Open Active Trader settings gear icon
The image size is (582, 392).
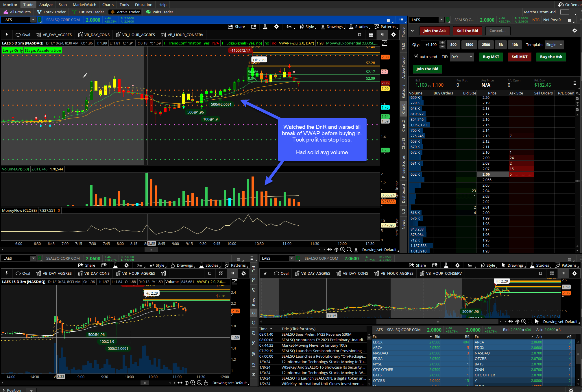click(x=574, y=31)
